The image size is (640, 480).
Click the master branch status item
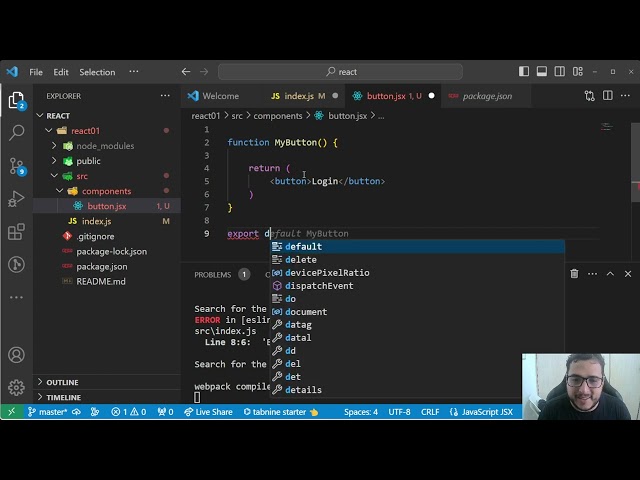[47, 412]
